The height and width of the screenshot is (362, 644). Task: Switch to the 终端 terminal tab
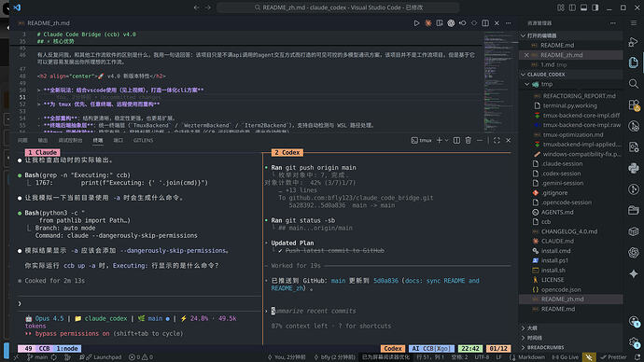click(x=98, y=140)
